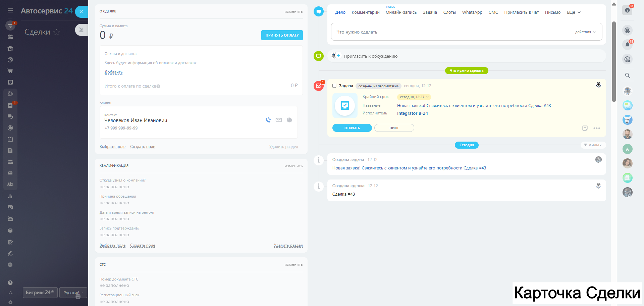Open the Русский language selector
644x306 pixels.
click(x=73, y=293)
